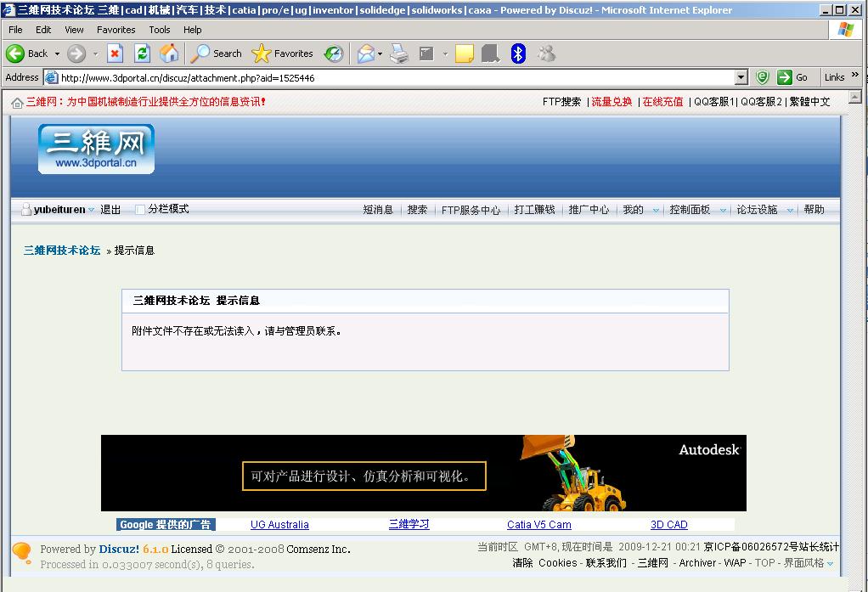
Task: Expand the 论坛设施 dropdown menu
Action: coord(791,211)
